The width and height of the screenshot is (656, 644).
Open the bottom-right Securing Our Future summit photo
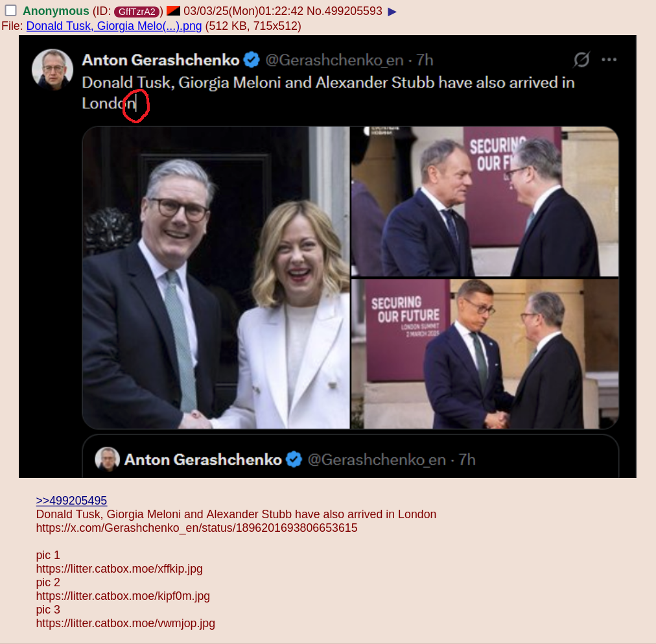pos(485,354)
